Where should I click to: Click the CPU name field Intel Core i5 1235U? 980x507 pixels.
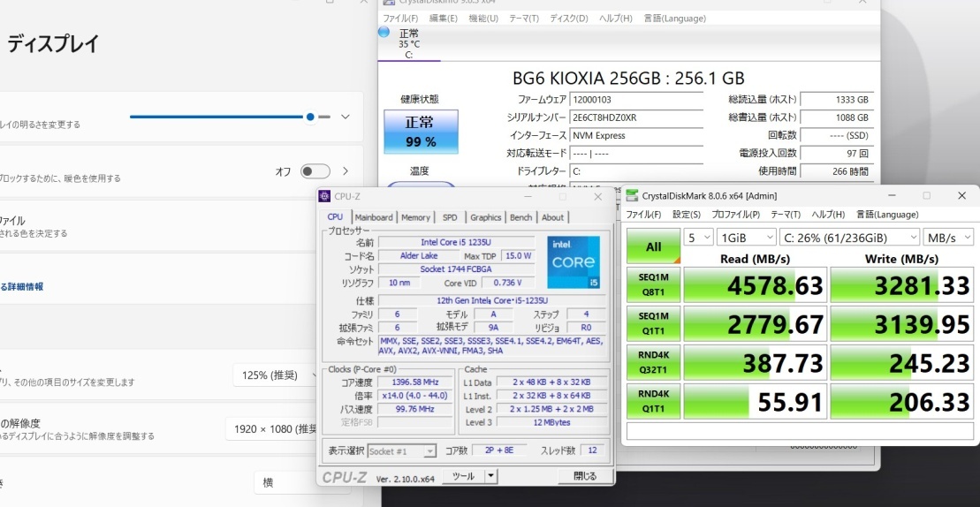tap(456, 242)
